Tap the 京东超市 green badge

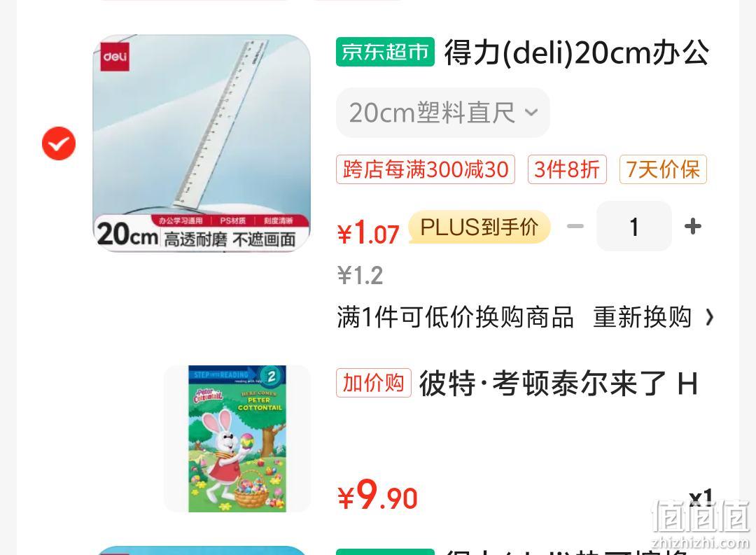[x=385, y=52]
